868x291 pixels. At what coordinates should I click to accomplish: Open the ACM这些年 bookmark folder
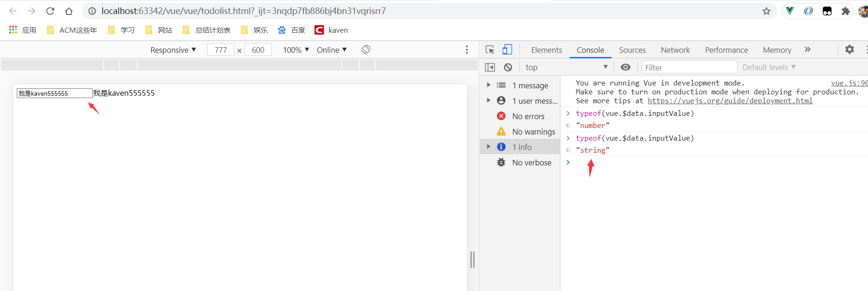click(x=72, y=30)
